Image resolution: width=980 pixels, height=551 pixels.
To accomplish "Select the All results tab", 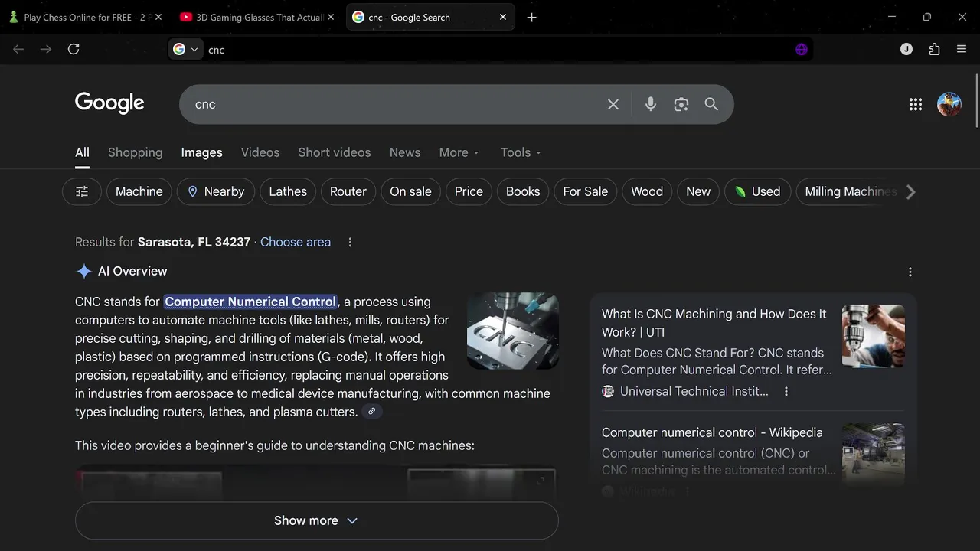I will click(82, 152).
